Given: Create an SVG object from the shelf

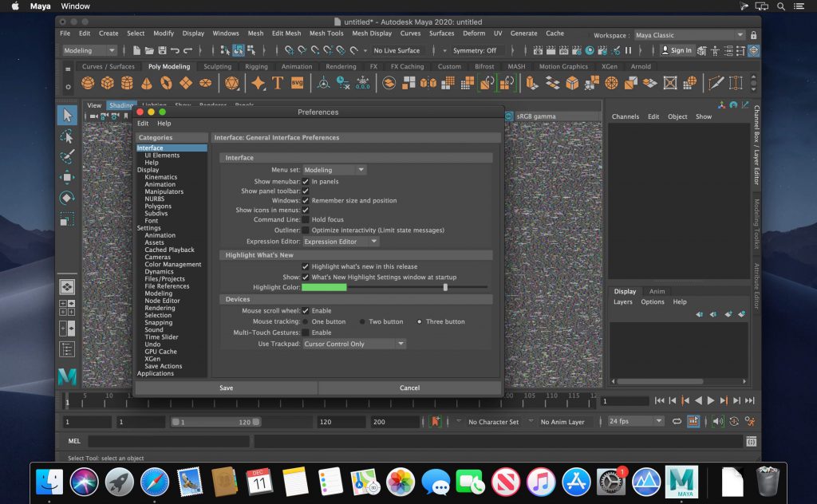Looking at the screenshot, I should (296, 82).
